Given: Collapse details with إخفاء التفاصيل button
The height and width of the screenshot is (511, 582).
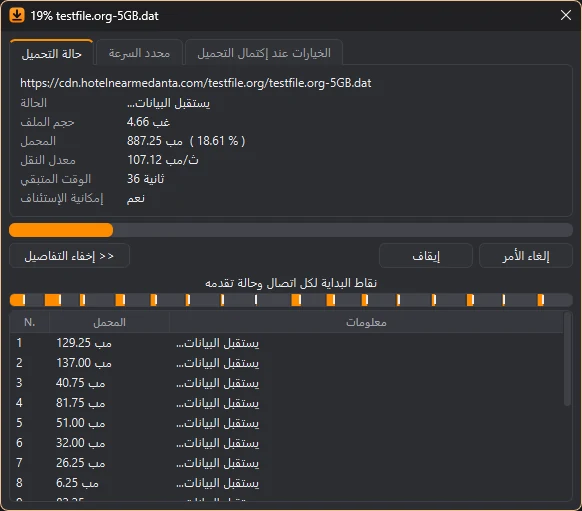Looking at the screenshot, I should tap(69, 256).
